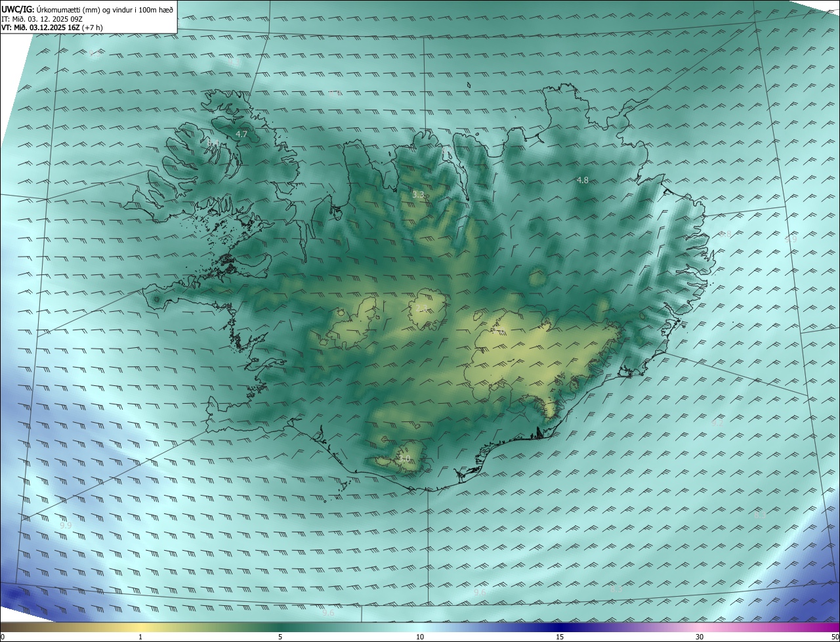Screen dimensions: 840x642
Task: Click the 8.4 value label on the map
Action: coord(213,142)
